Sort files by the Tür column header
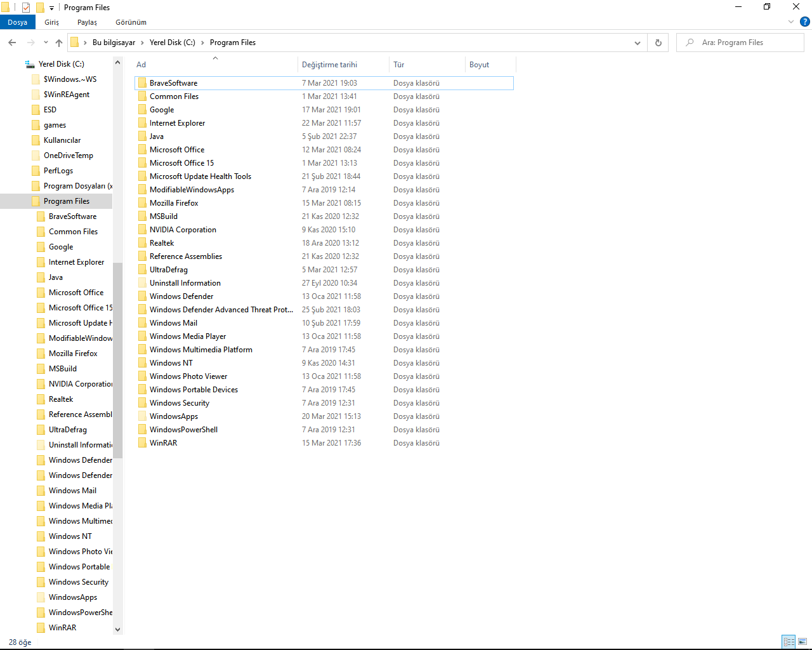 (x=427, y=65)
